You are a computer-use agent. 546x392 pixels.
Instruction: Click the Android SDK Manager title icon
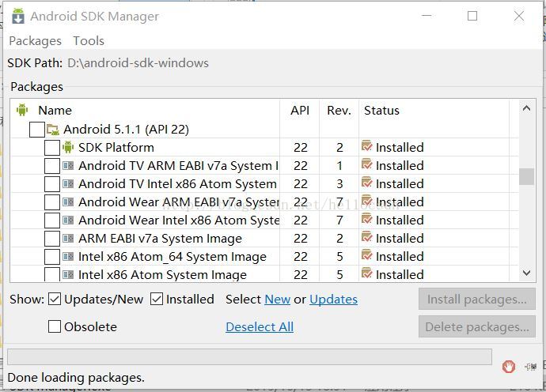coord(17,16)
